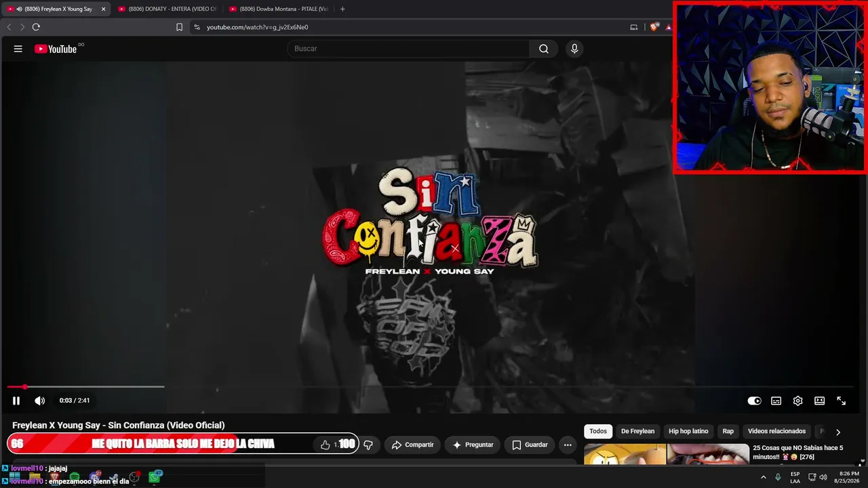
Task: Open a new browser tab
Action: pyautogui.click(x=342, y=9)
